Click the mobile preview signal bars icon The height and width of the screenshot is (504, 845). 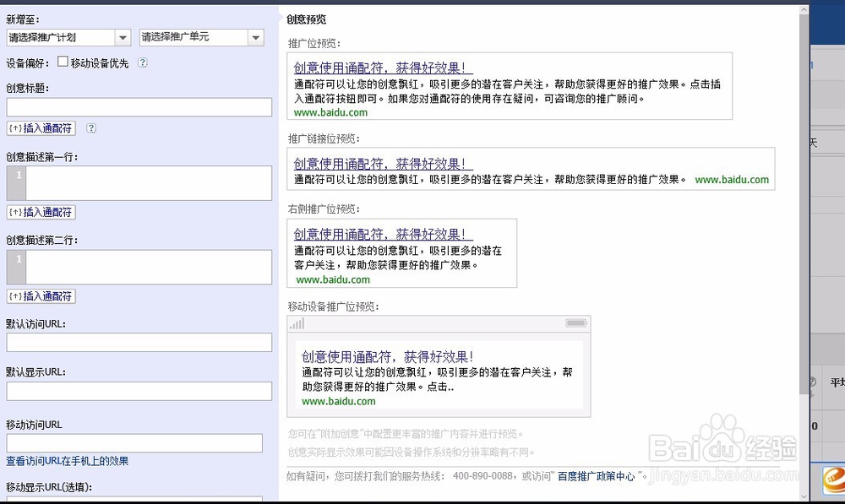[297, 323]
